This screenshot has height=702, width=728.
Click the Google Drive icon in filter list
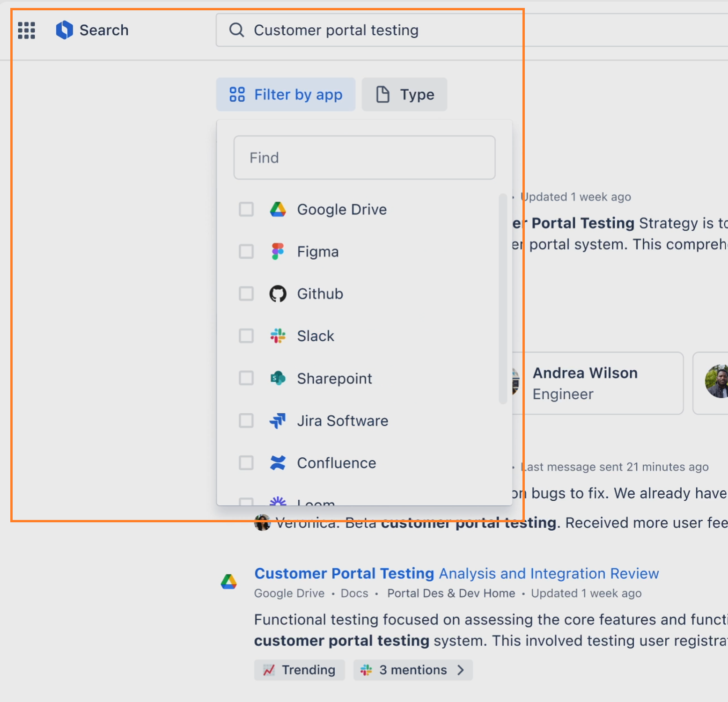278,209
